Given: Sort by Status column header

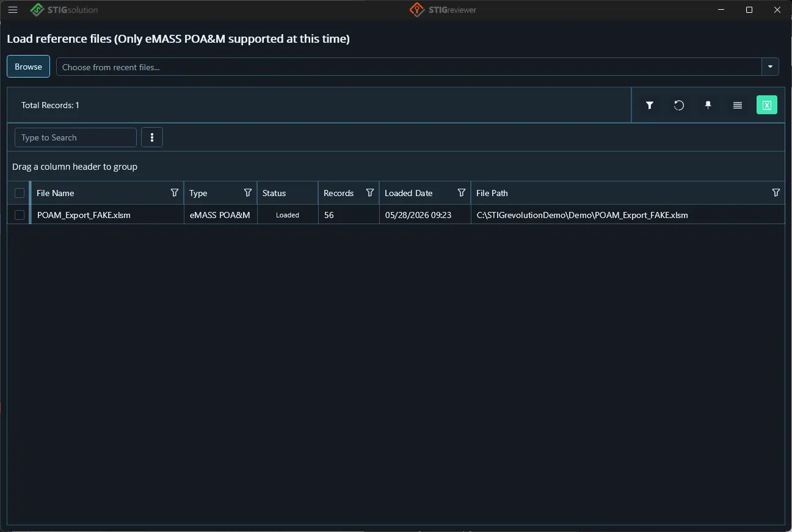Looking at the screenshot, I should 274,193.
